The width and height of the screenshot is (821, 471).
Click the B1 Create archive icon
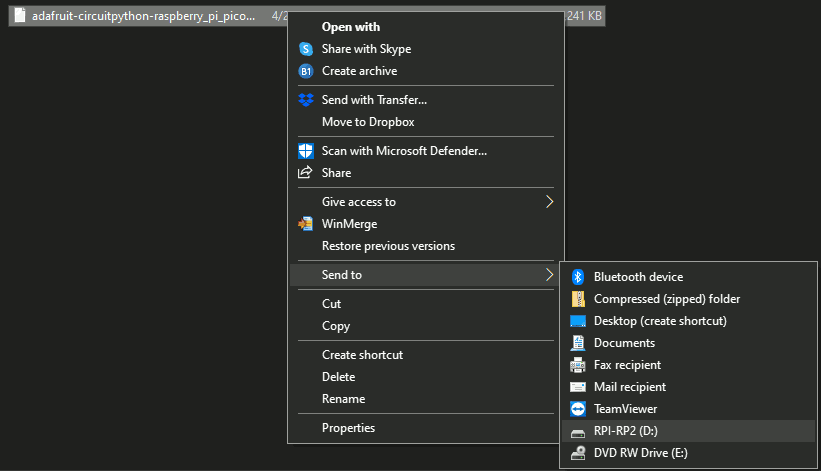(306, 71)
